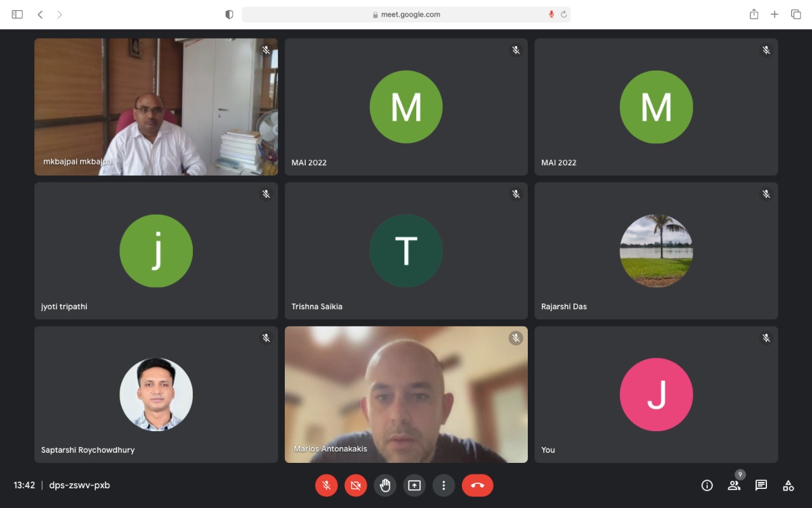
Task: Click the meet.google.com address bar
Action: (x=406, y=14)
